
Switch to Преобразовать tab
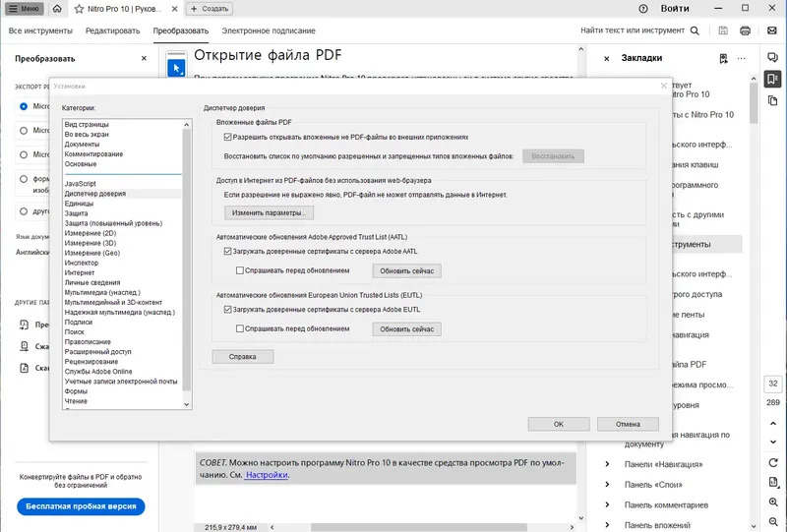click(x=181, y=30)
